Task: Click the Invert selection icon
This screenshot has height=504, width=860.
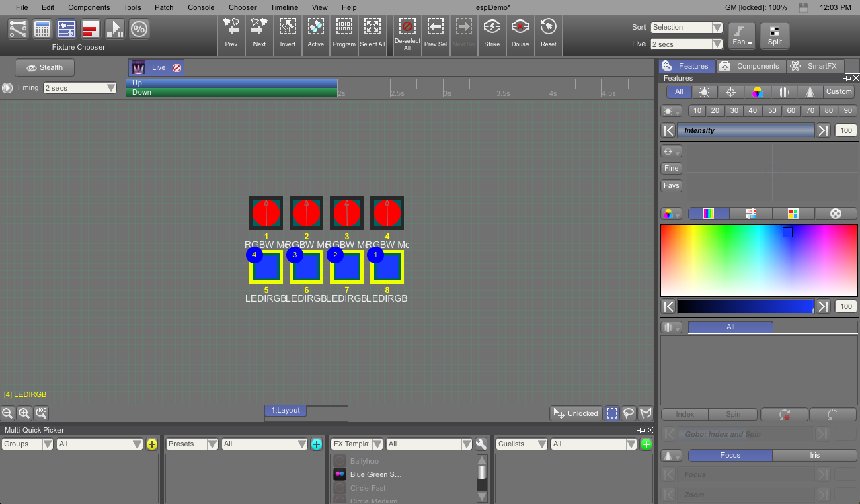Action: (x=288, y=28)
